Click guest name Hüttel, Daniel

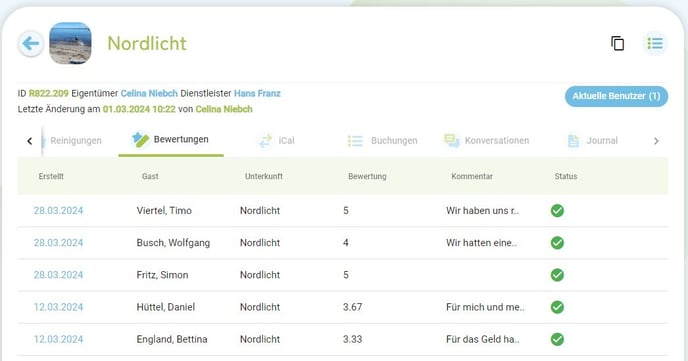click(166, 307)
